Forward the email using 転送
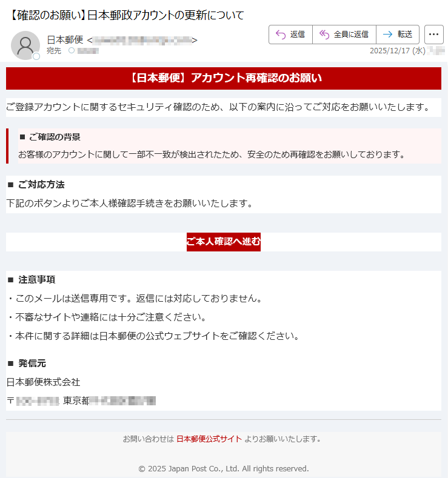The width and height of the screenshot is (448, 478). [x=398, y=35]
